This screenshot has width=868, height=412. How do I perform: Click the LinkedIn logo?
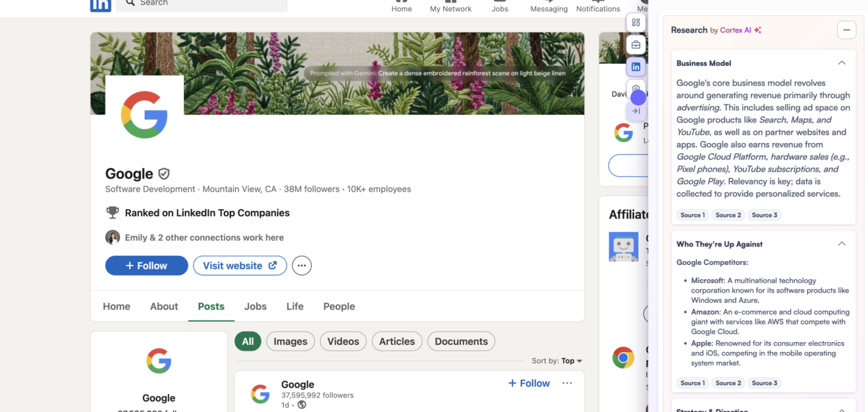(101, 5)
